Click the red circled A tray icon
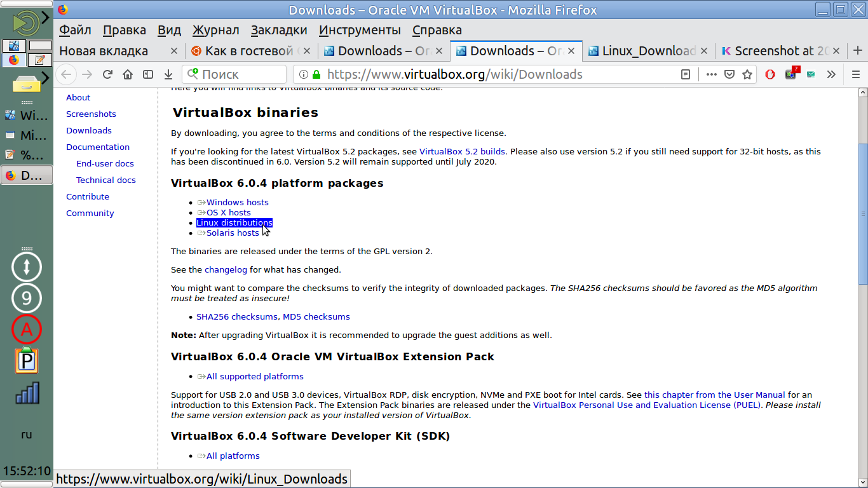 tap(27, 329)
